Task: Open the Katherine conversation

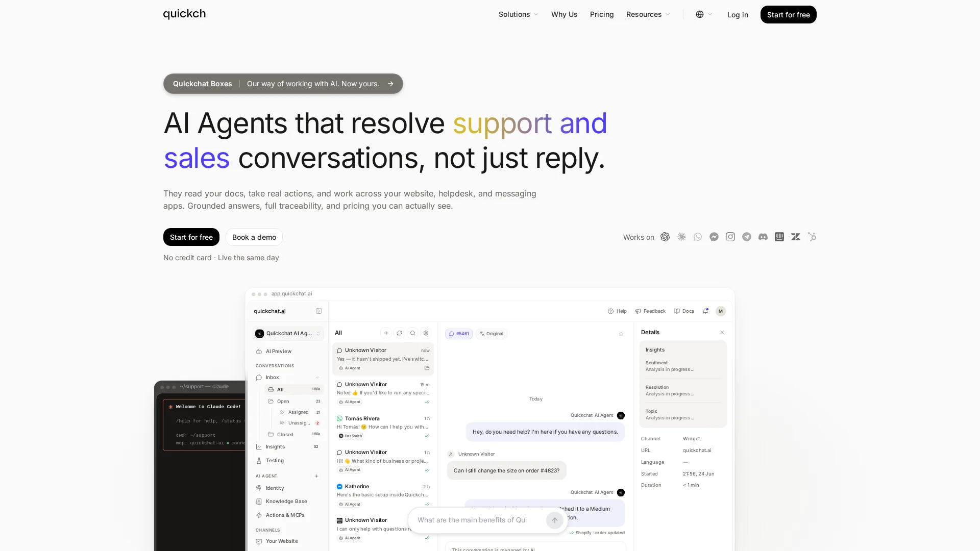Action: 383,495
